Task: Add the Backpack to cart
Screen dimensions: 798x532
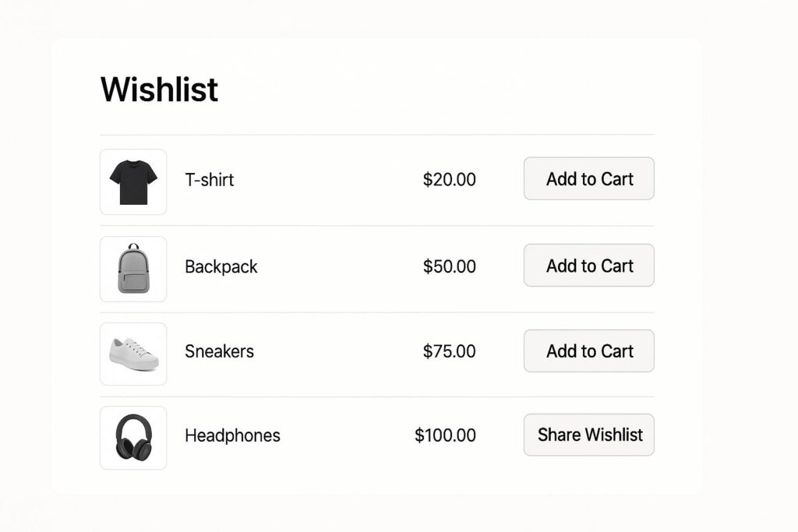Action: click(x=588, y=266)
